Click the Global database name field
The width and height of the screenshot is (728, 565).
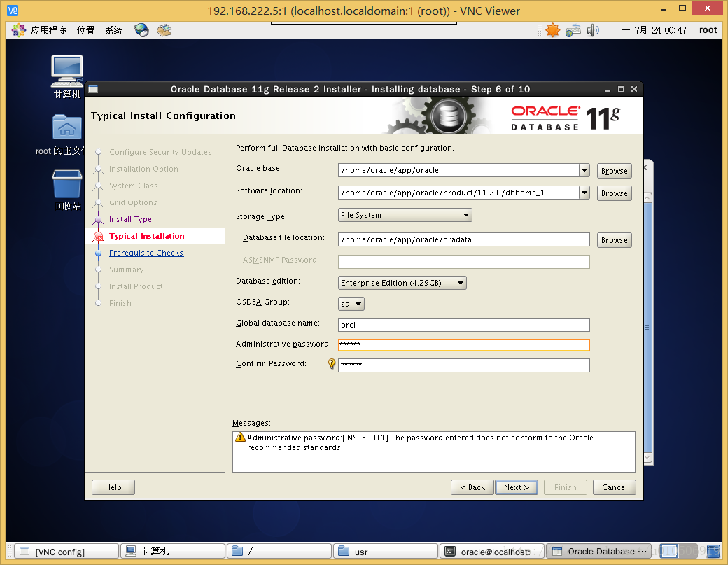click(x=464, y=325)
